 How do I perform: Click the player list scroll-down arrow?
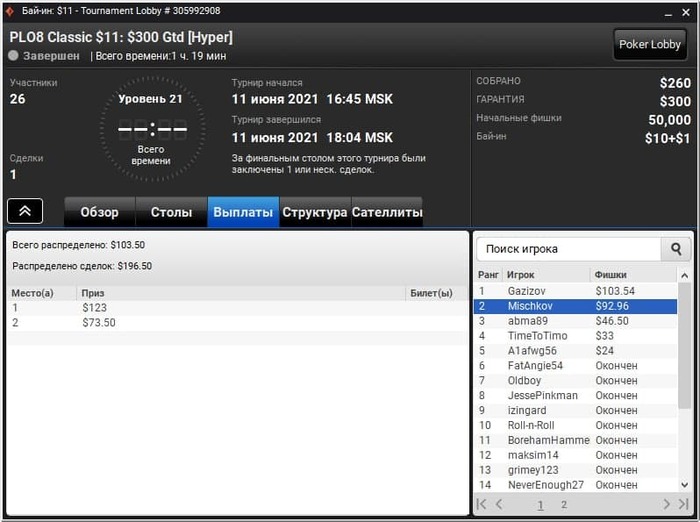pos(684,485)
